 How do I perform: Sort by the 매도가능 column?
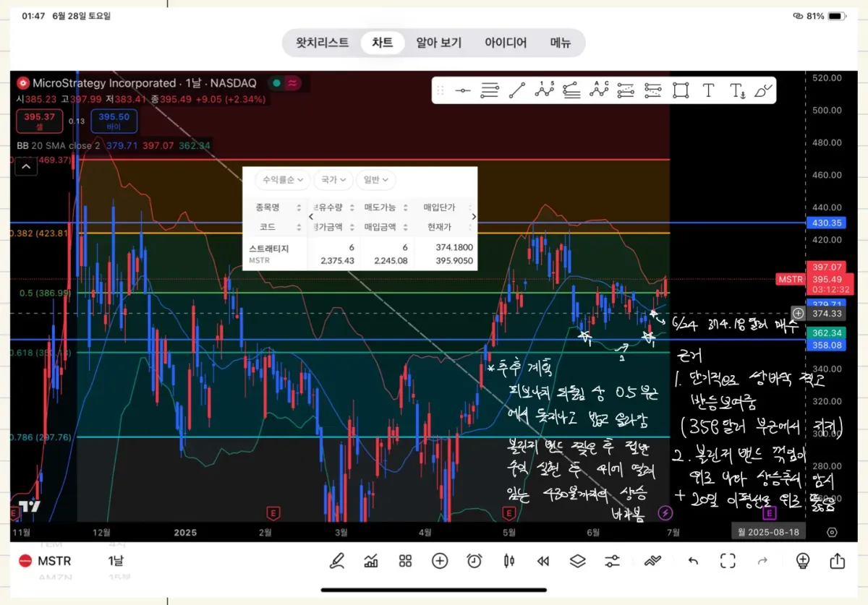(386, 207)
